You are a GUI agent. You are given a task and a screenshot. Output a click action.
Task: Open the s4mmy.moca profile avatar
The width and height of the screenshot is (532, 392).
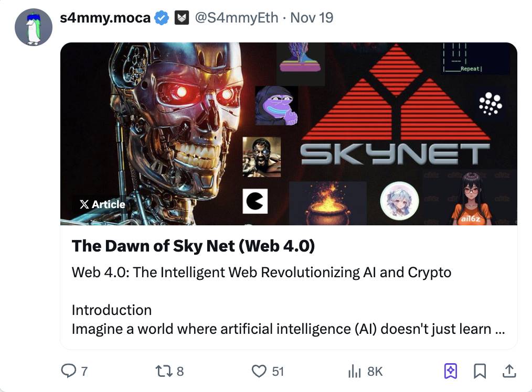click(x=33, y=27)
